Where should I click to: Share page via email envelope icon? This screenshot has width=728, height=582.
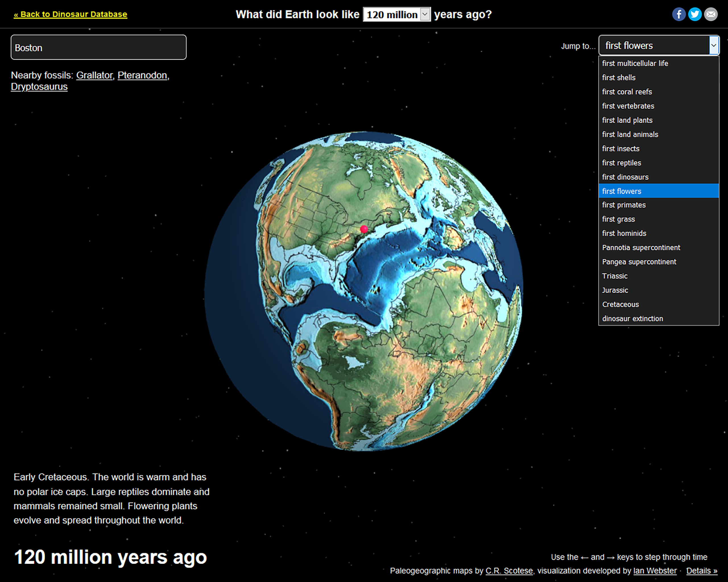point(710,14)
